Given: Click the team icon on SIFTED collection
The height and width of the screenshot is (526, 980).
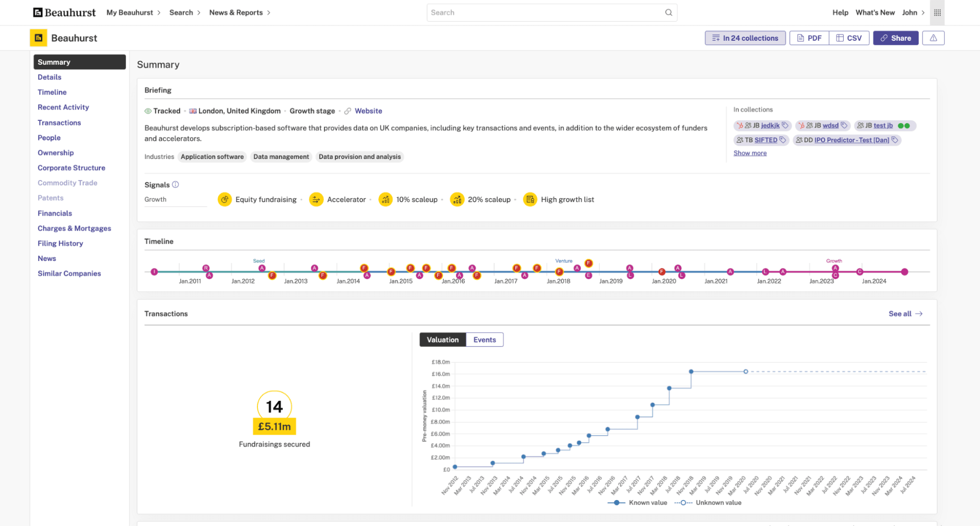Looking at the screenshot, I should (x=740, y=140).
